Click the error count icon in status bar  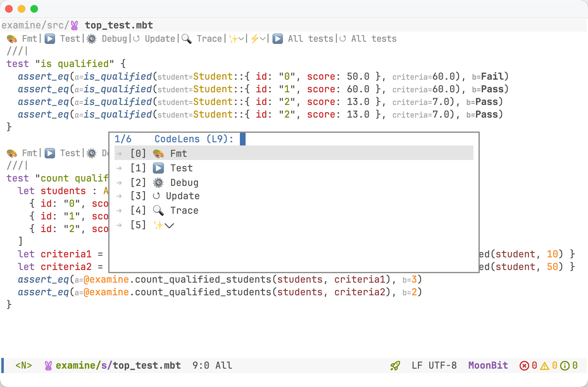point(524,366)
